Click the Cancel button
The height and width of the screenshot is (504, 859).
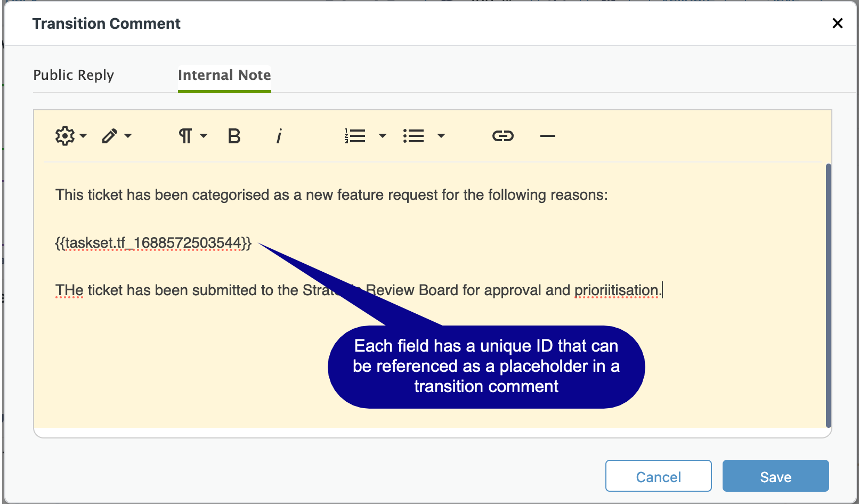659,476
